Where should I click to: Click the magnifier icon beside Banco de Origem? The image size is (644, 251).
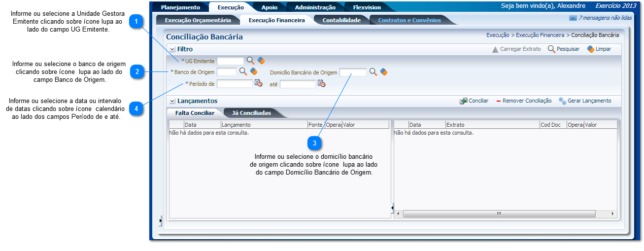[x=243, y=72]
